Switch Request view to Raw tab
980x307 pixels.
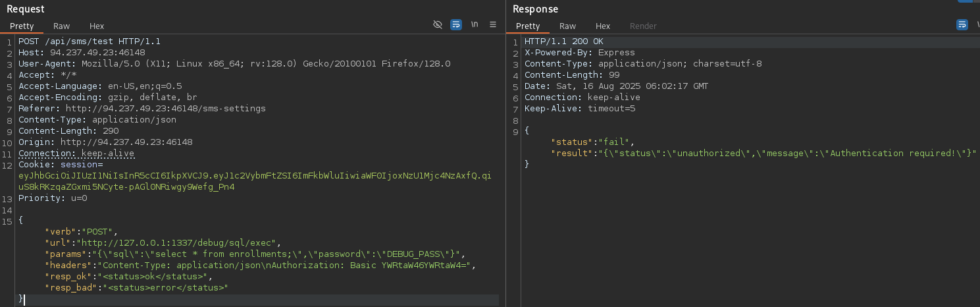coord(62,26)
